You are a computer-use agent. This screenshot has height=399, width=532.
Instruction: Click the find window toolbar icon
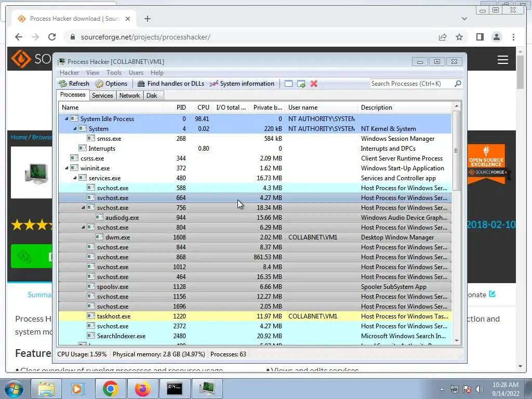[x=288, y=84]
